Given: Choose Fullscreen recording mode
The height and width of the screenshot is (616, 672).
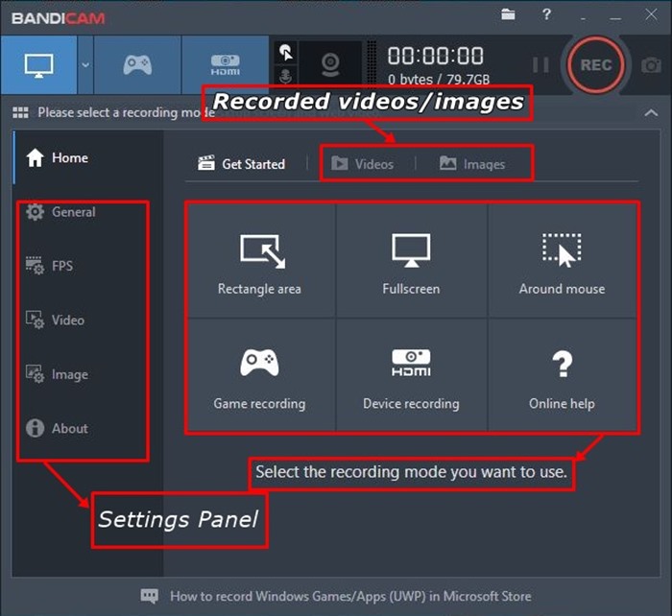Looking at the screenshot, I should coord(411,260).
